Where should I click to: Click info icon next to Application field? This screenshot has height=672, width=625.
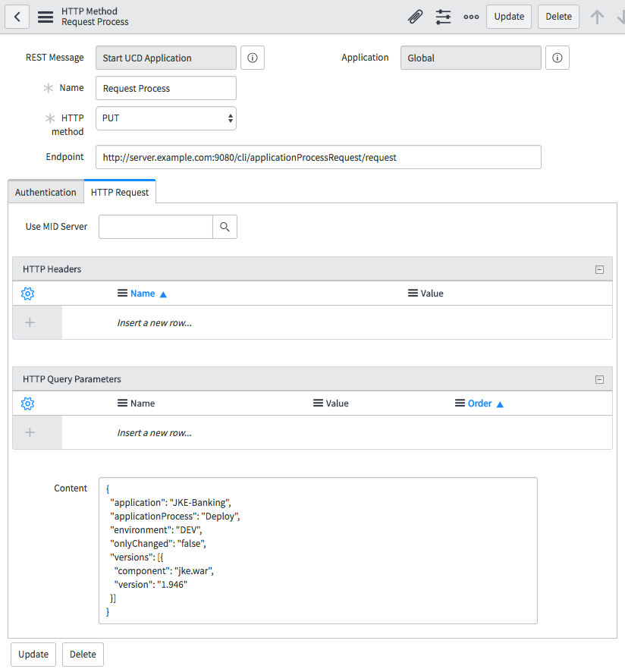coord(557,58)
